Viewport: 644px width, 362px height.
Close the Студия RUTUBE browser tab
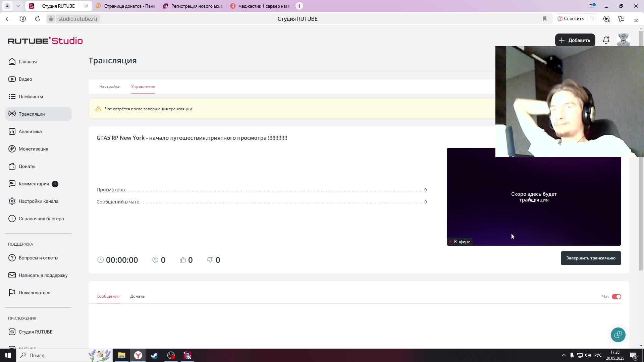(86, 6)
